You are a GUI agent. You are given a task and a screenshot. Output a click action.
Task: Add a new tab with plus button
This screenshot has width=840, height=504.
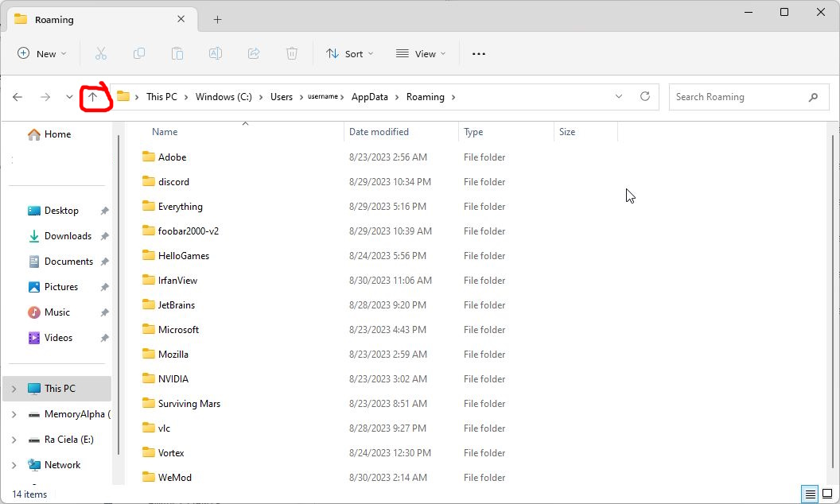[217, 19]
